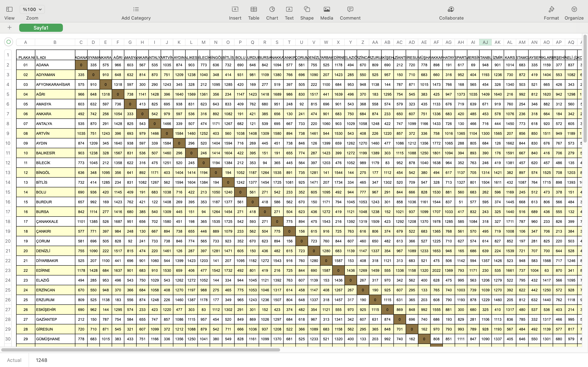
Task: Click the Collaborate icon
Action: (451, 9)
